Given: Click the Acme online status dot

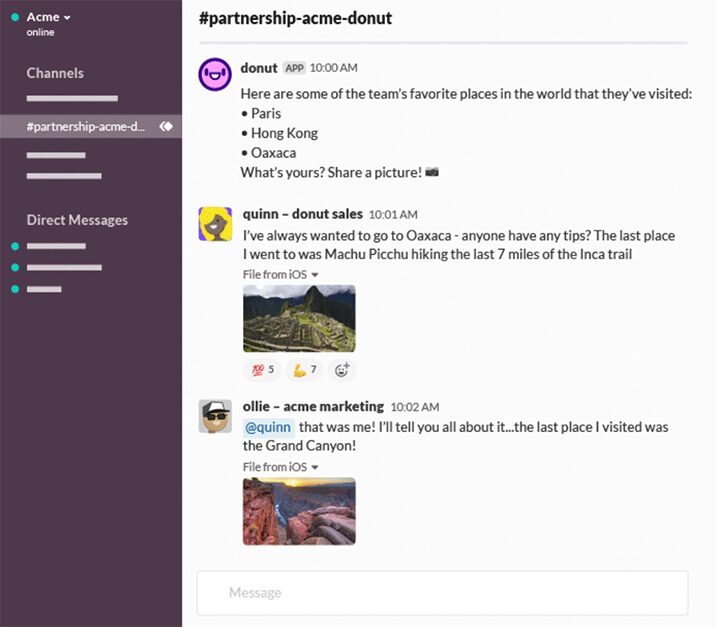Looking at the screenshot, I should [x=15, y=17].
